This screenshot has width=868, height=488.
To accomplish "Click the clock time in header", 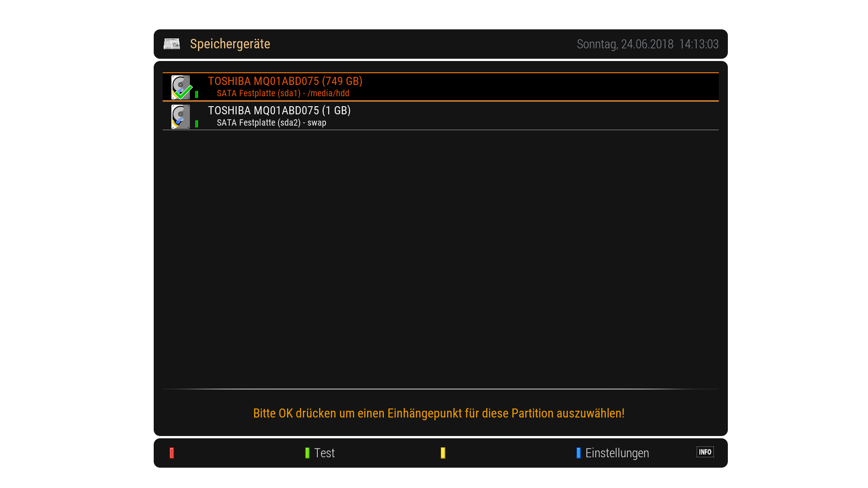I will [698, 44].
